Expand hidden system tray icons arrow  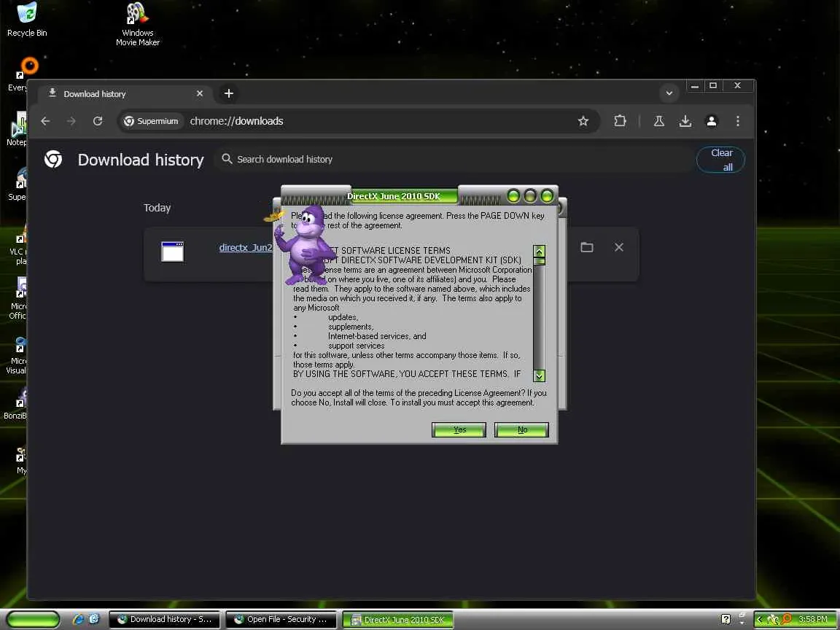pyautogui.click(x=758, y=619)
